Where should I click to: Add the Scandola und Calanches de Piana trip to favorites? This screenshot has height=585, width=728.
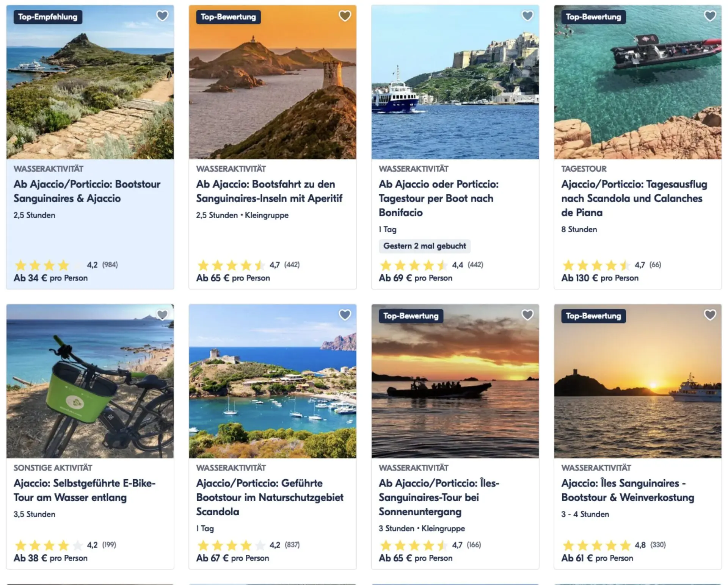pos(710,16)
